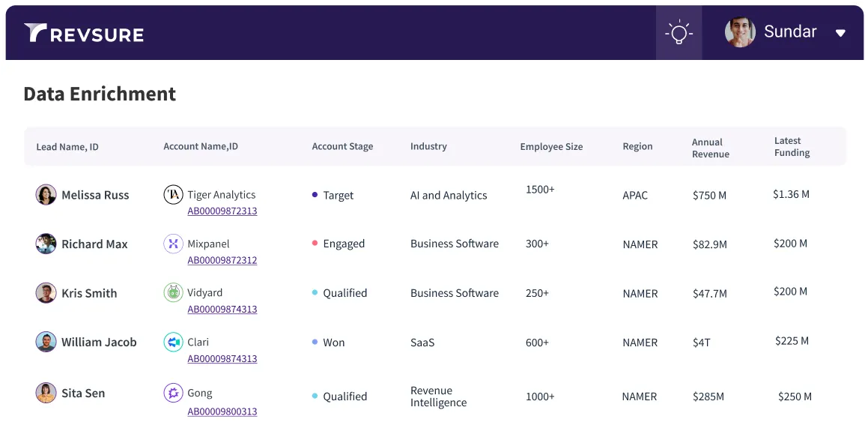Select the Kris Smith lead name
Image resolution: width=868 pixels, height=443 pixels.
tap(89, 294)
